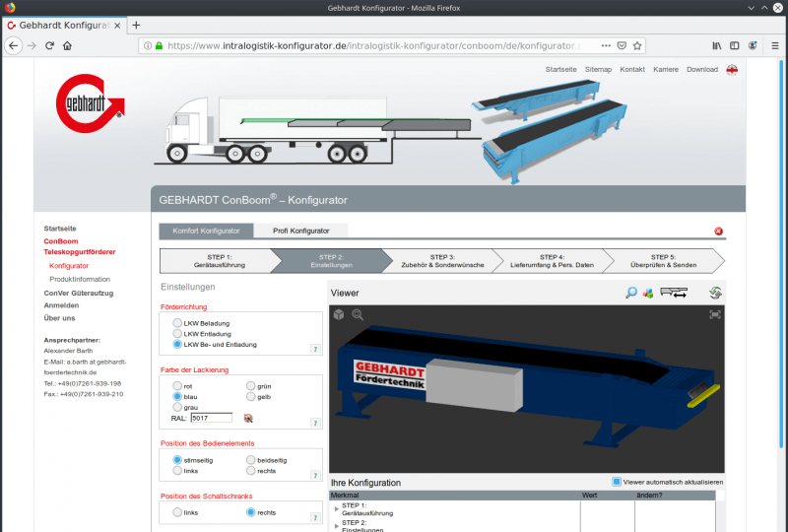Select blau paint color
Viewport: 788px width, 532px height.
click(x=177, y=396)
